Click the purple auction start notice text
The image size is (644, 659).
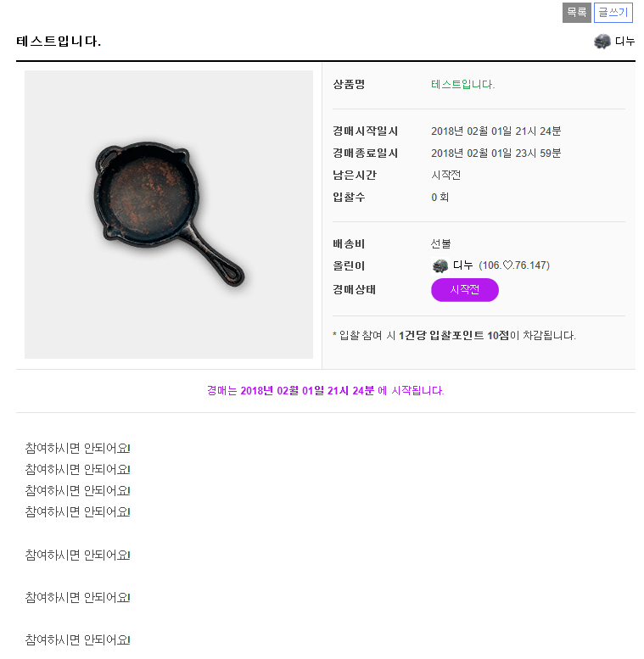325,391
